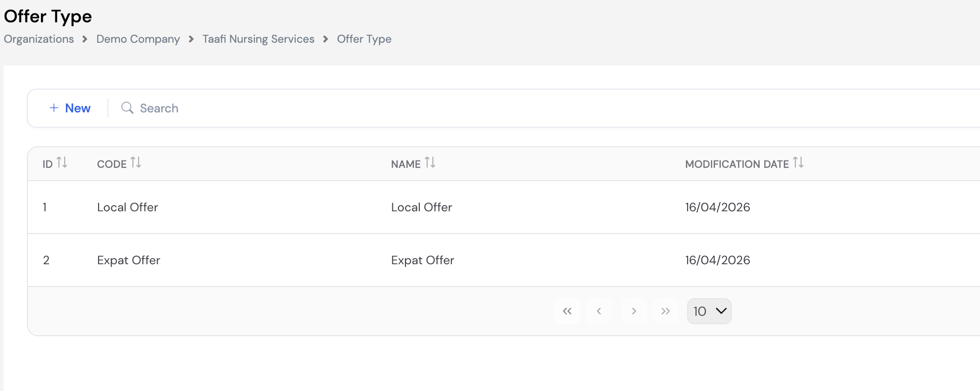Focus the Search input field
Viewport: 980px width, 391px height.
[159, 108]
